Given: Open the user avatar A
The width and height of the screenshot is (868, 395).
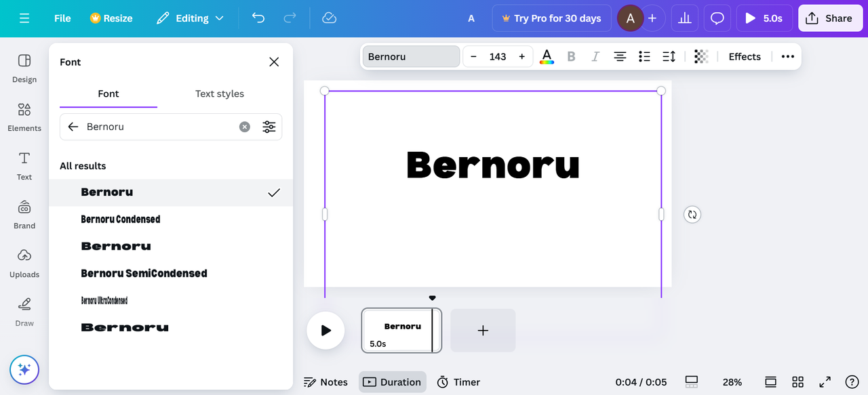Looking at the screenshot, I should tap(630, 18).
